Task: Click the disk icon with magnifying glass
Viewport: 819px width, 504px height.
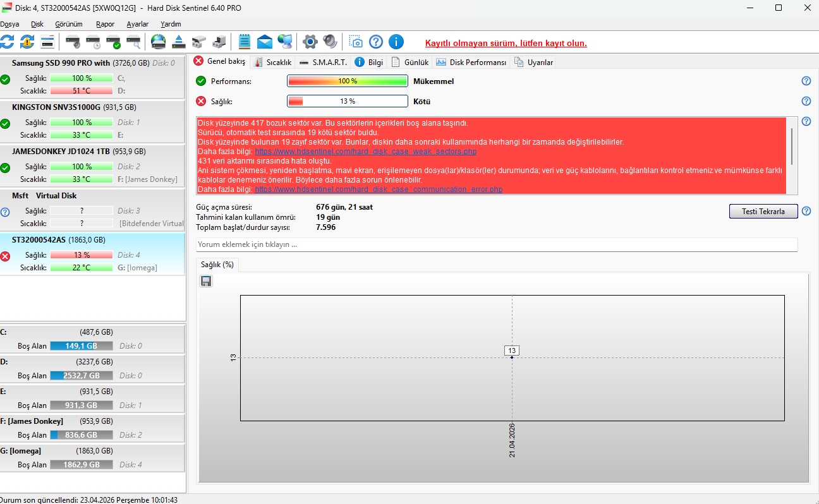Action: tap(133, 42)
